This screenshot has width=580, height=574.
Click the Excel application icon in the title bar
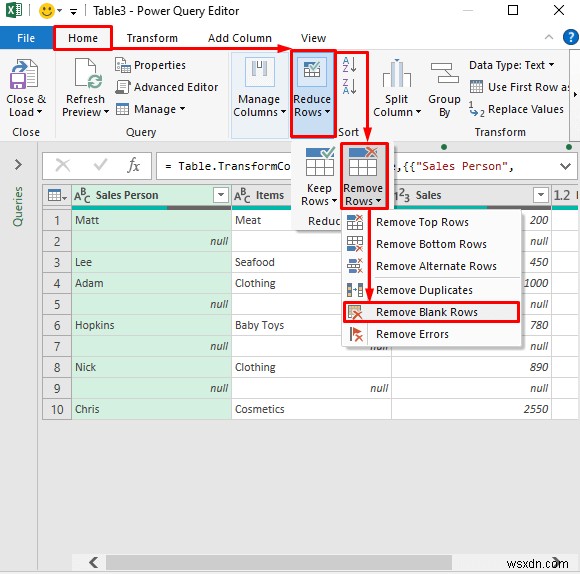[x=14, y=10]
